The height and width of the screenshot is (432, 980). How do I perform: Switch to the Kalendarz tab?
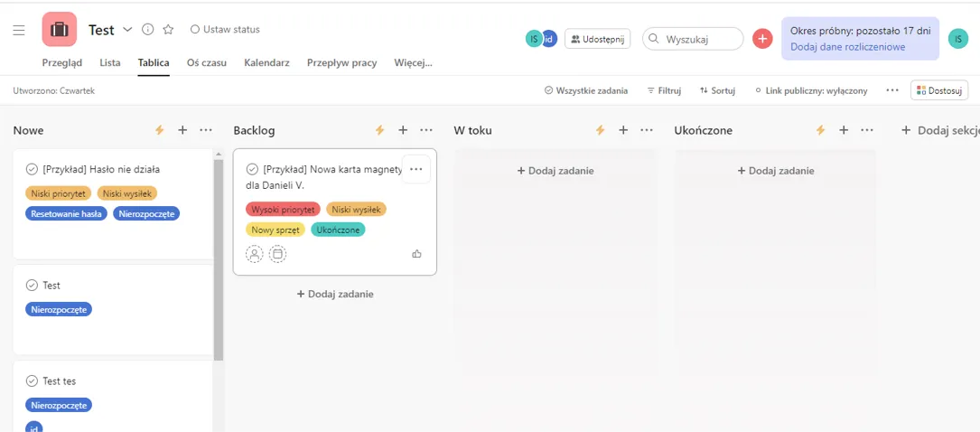pos(266,63)
